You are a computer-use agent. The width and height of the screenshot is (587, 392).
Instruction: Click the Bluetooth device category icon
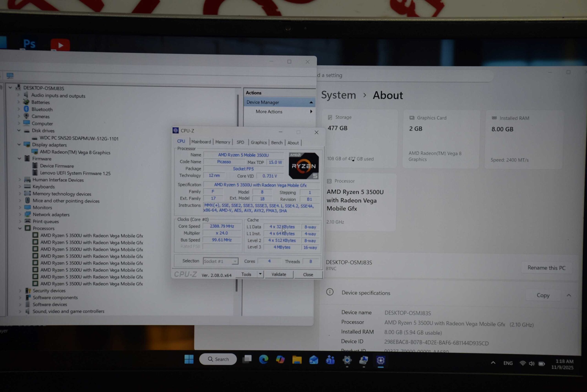26,109
